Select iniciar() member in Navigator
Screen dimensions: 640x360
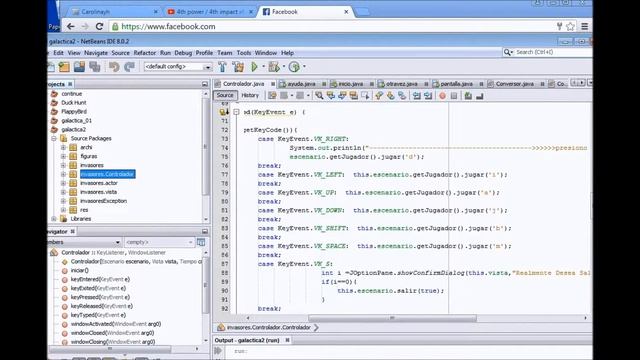pyautogui.click(x=80, y=270)
